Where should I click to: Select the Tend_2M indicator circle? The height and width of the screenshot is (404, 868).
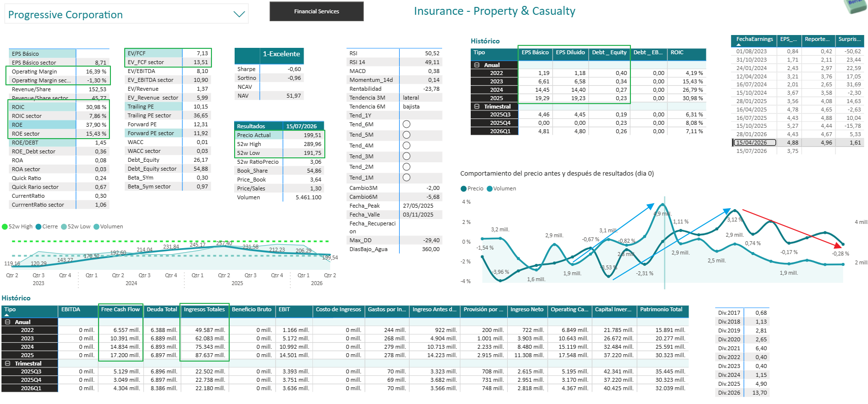[x=407, y=167]
